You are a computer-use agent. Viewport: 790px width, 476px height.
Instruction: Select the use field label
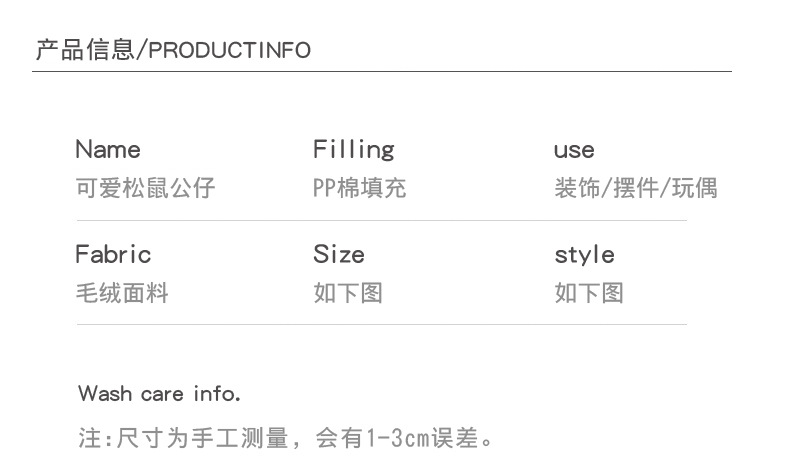tap(574, 151)
